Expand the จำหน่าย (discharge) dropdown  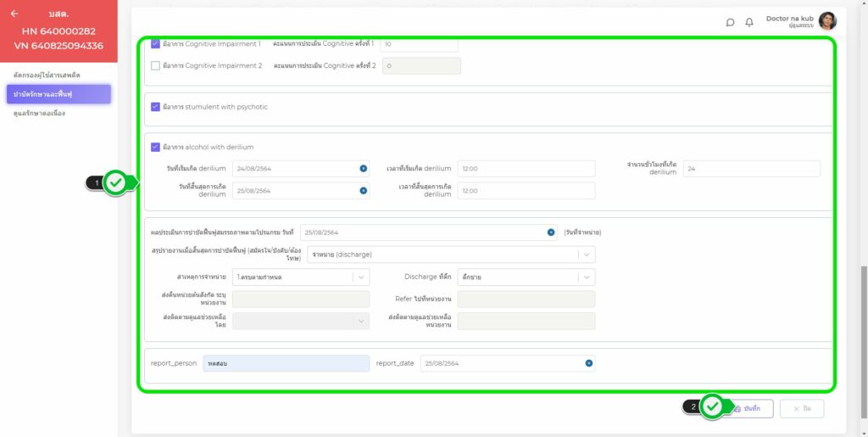tap(585, 255)
